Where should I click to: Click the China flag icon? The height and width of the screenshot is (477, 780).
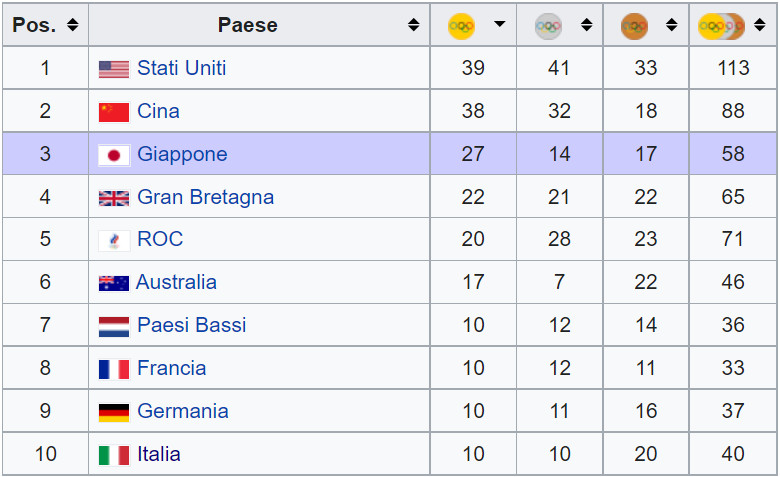click(114, 112)
